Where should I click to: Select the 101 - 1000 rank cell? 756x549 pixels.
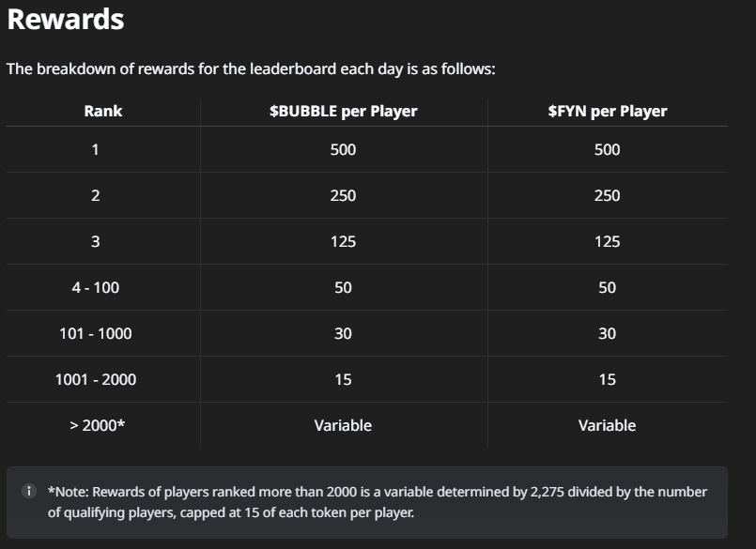click(x=96, y=333)
